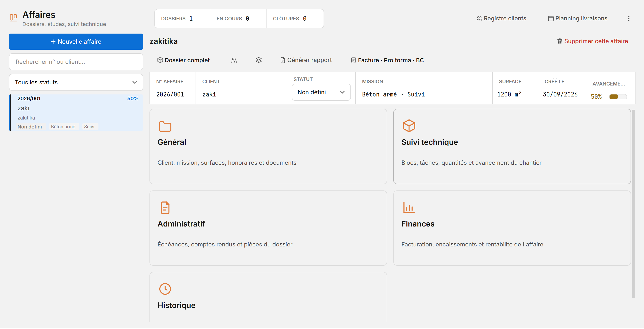
Task: Open the three-dot overflow menu
Action: (629, 19)
